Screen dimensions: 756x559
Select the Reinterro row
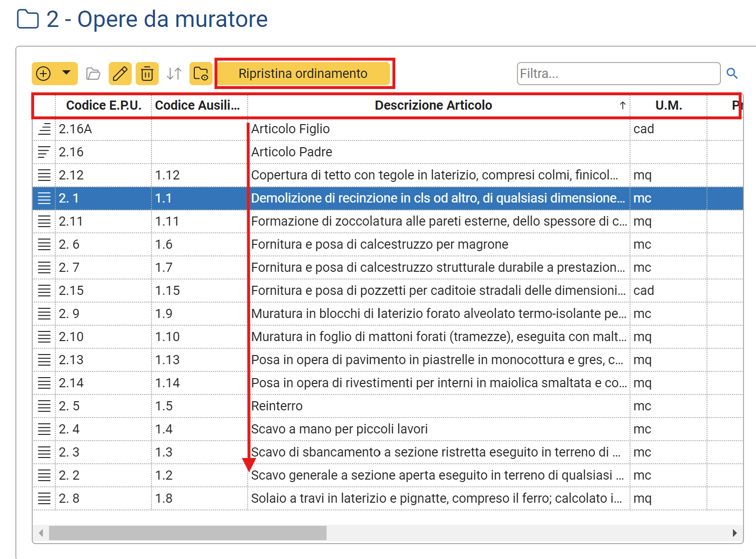[x=277, y=406]
